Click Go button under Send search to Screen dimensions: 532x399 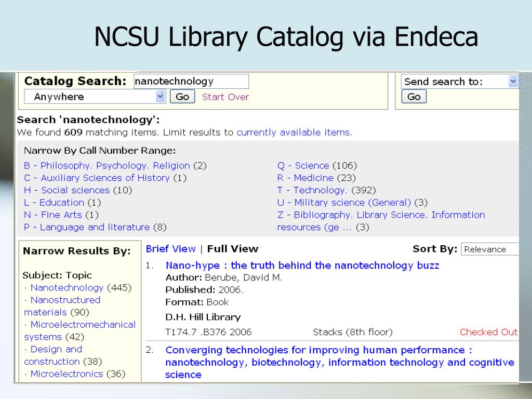(x=414, y=97)
